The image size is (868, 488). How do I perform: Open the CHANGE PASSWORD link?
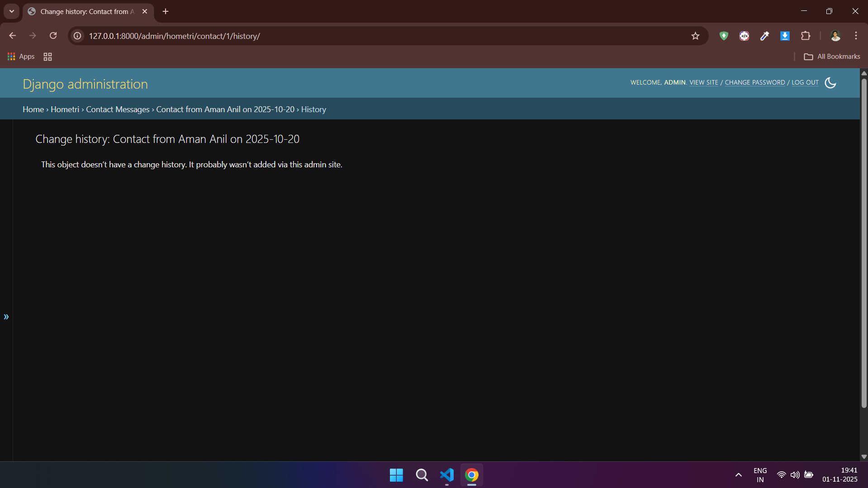pyautogui.click(x=755, y=82)
